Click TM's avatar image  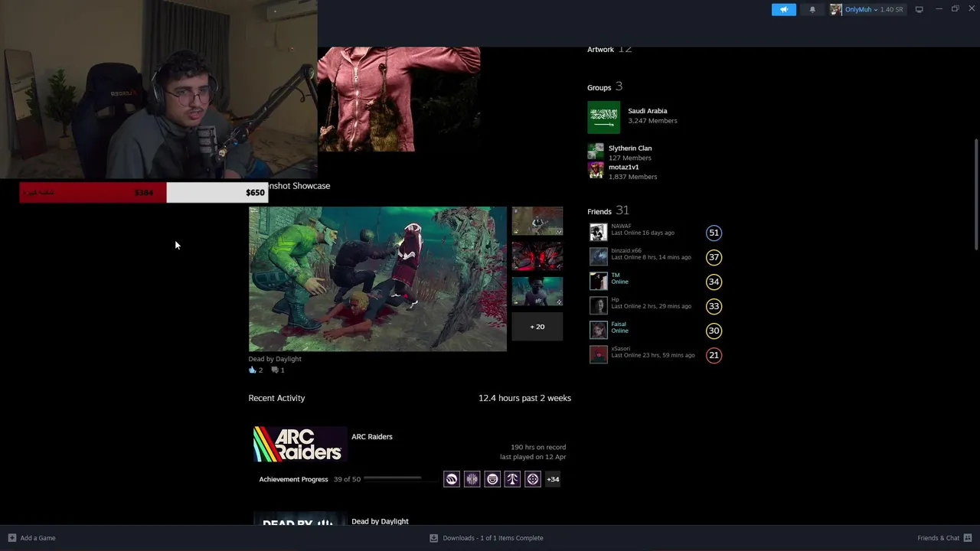coord(598,281)
